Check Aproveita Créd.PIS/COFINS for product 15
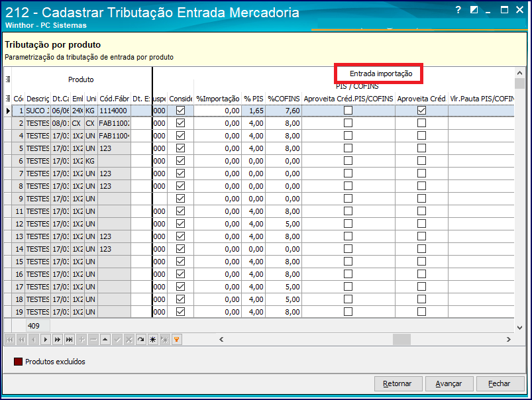Screen dimensions: 532x400 [x=348, y=262]
